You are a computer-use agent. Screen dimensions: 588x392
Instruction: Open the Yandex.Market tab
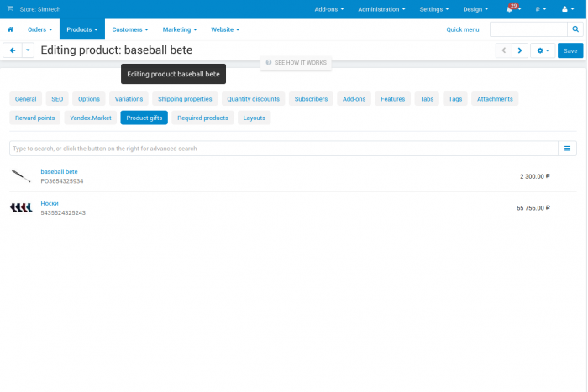(91, 118)
